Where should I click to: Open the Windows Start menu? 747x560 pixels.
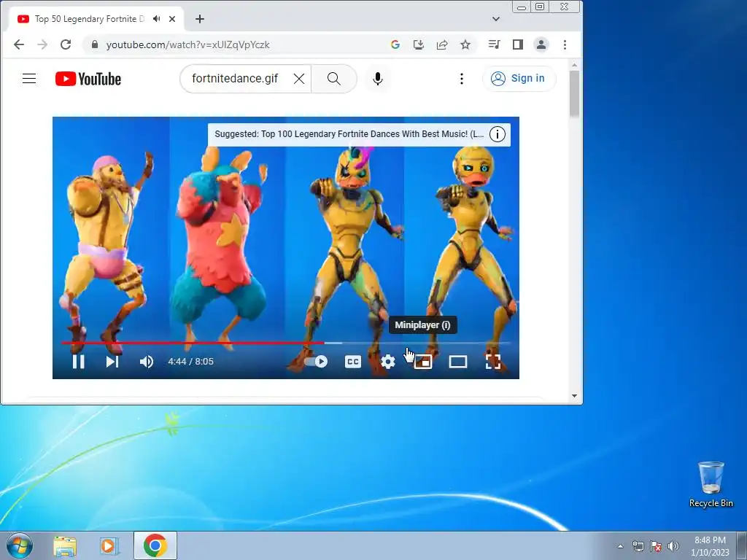click(x=20, y=545)
